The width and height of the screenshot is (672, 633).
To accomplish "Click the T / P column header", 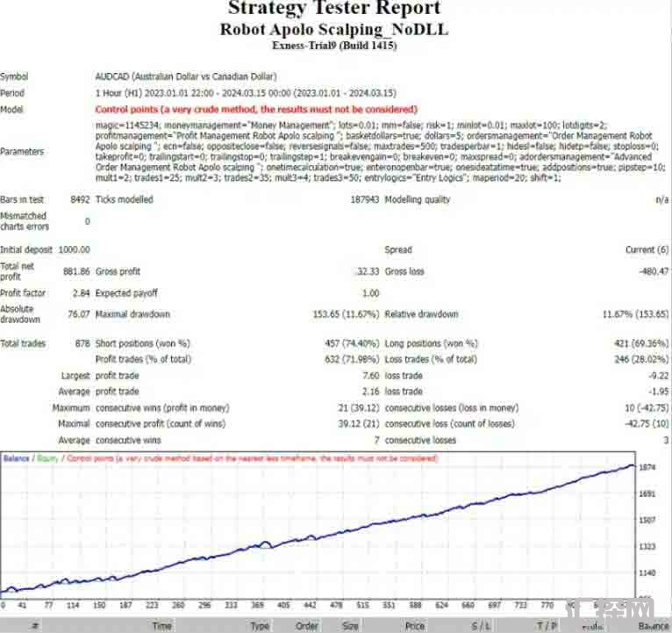I will 547,626.
